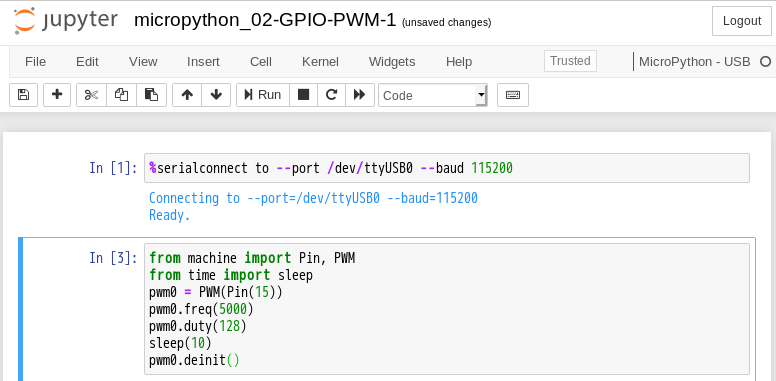Click the Logout button

(742, 21)
